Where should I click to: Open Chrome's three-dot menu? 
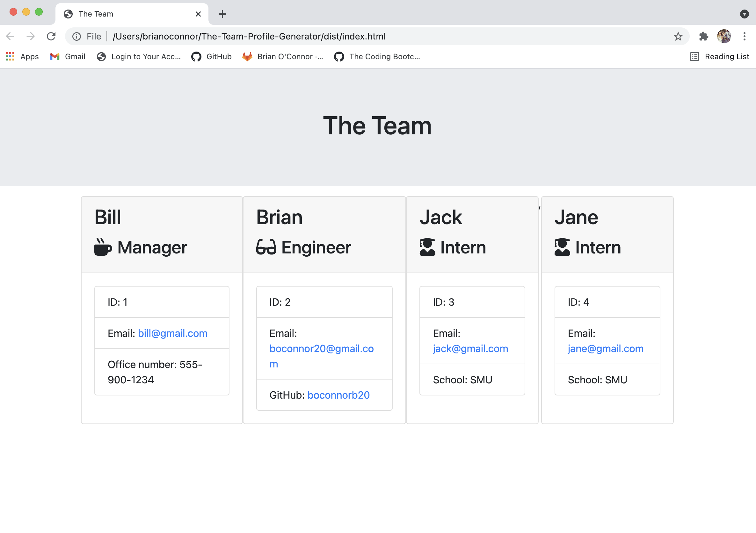(x=745, y=36)
